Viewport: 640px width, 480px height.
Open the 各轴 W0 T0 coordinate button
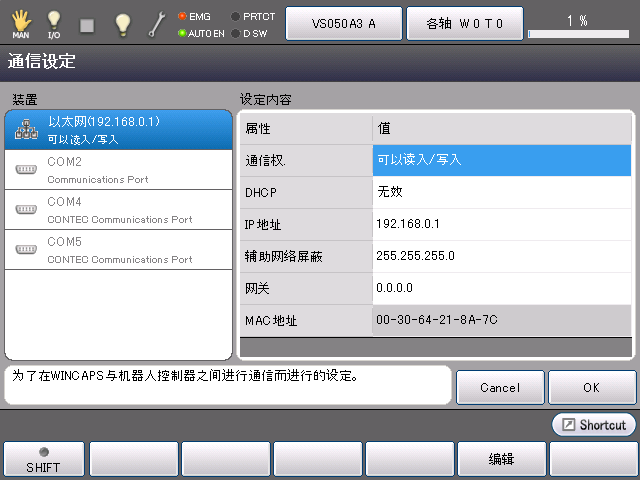(x=465, y=23)
